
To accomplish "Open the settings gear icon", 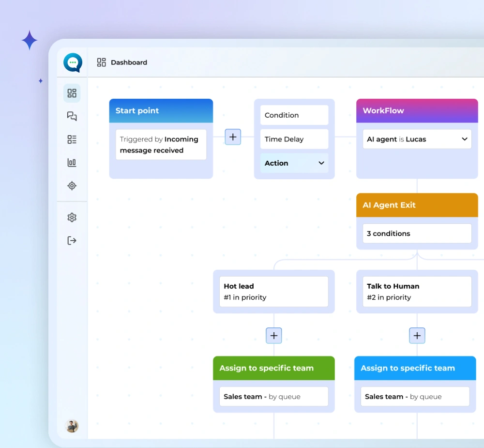I will click(72, 217).
